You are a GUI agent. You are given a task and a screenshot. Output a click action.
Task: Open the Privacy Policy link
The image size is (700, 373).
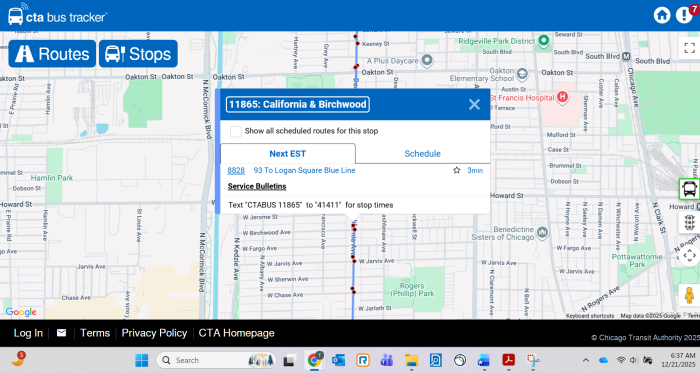[154, 333]
